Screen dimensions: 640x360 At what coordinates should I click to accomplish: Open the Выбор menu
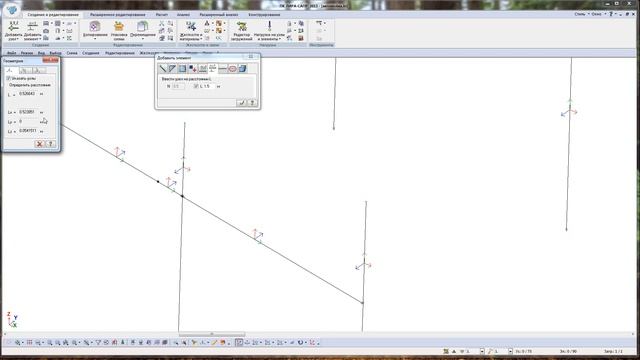(x=55, y=53)
